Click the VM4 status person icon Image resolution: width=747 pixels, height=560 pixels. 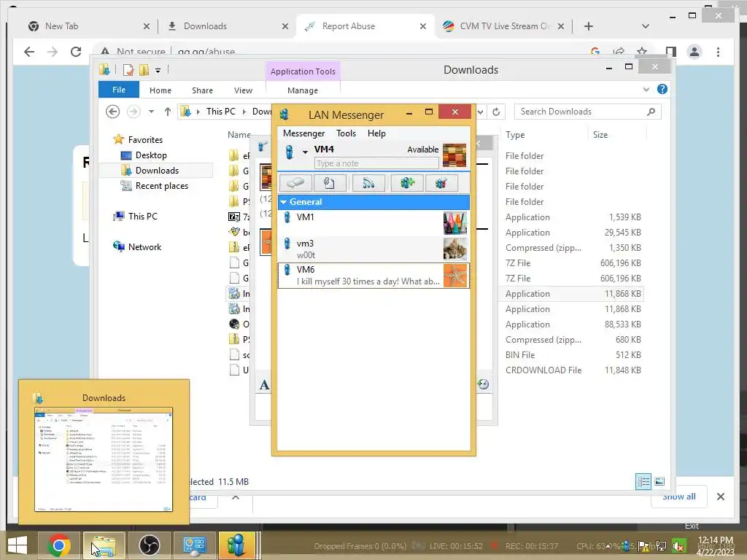[x=289, y=152]
